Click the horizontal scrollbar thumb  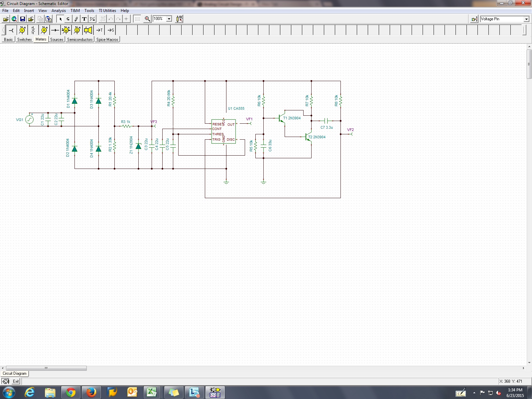point(46,368)
